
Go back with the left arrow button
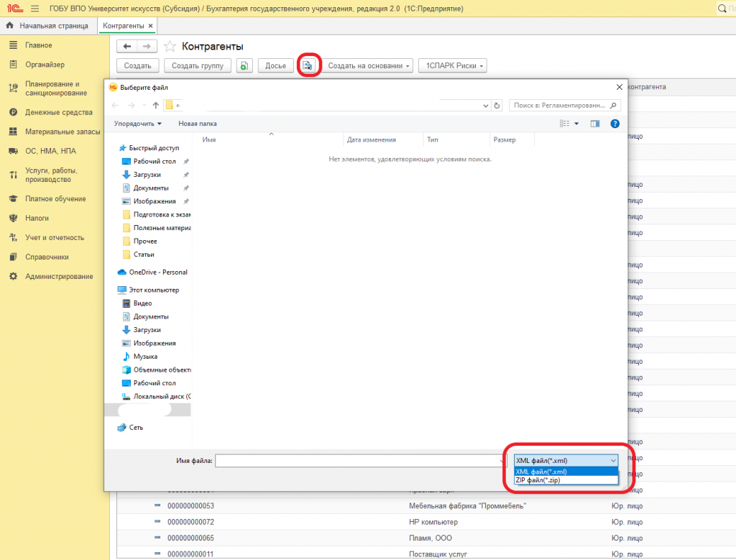point(126,47)
